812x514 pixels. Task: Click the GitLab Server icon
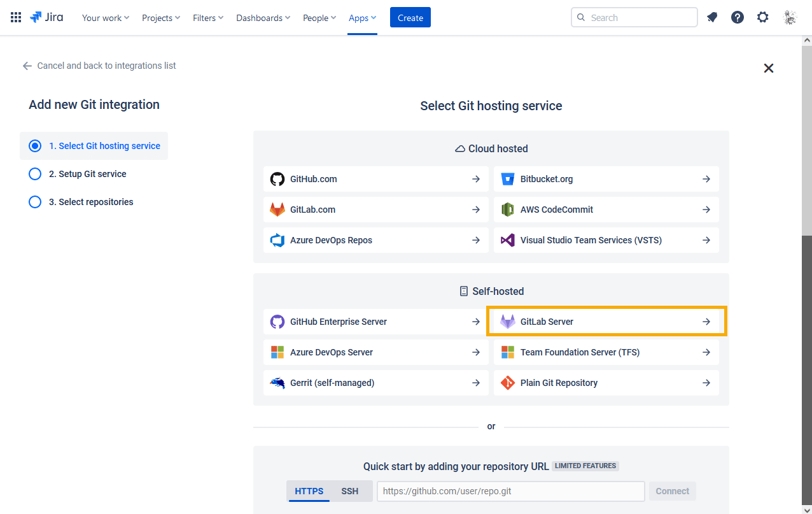pyautogui.click(x=508, y=322)
